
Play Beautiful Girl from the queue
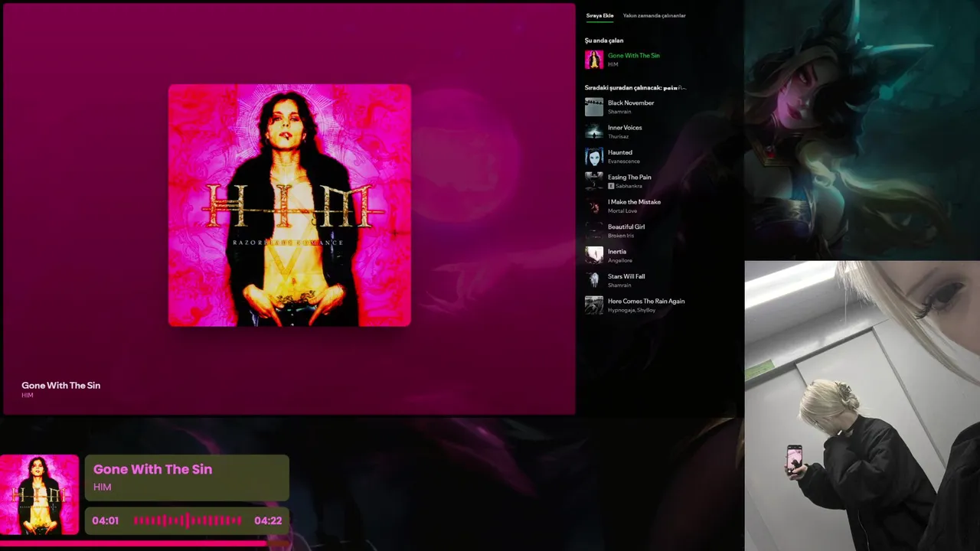pyautogui.click(x=626, y=227)
